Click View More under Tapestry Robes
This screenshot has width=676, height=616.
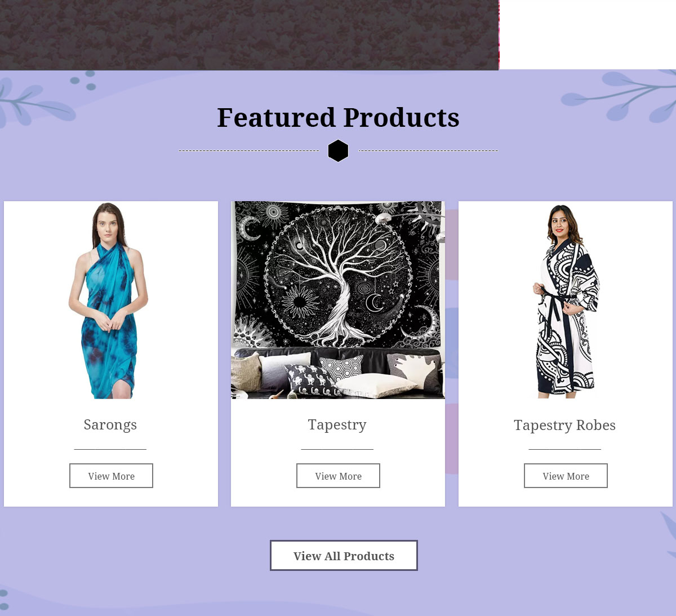click(x=566, y=476)
